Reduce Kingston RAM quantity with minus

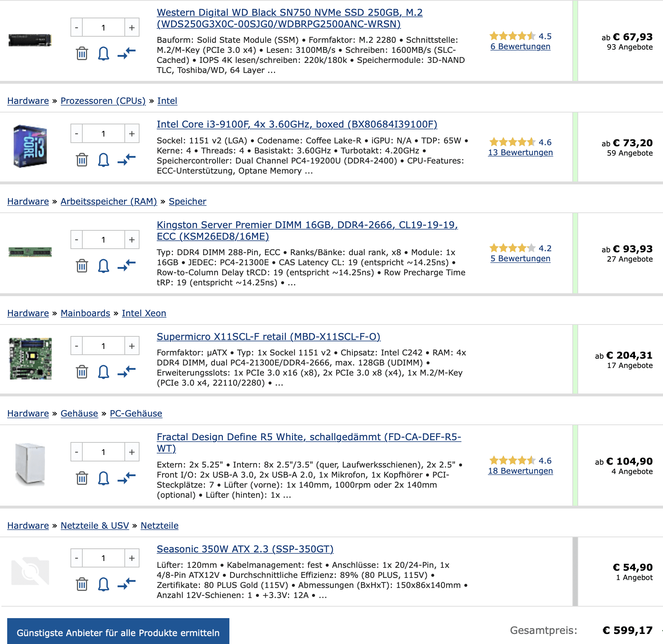tap(77, 239)
